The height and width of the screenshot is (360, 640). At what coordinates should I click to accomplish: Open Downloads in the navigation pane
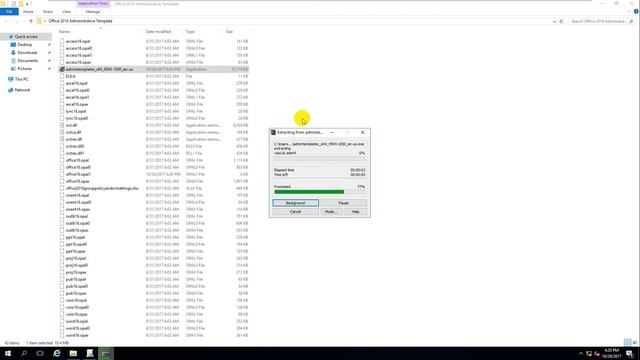pyautogui.click(x=27, y=53)
